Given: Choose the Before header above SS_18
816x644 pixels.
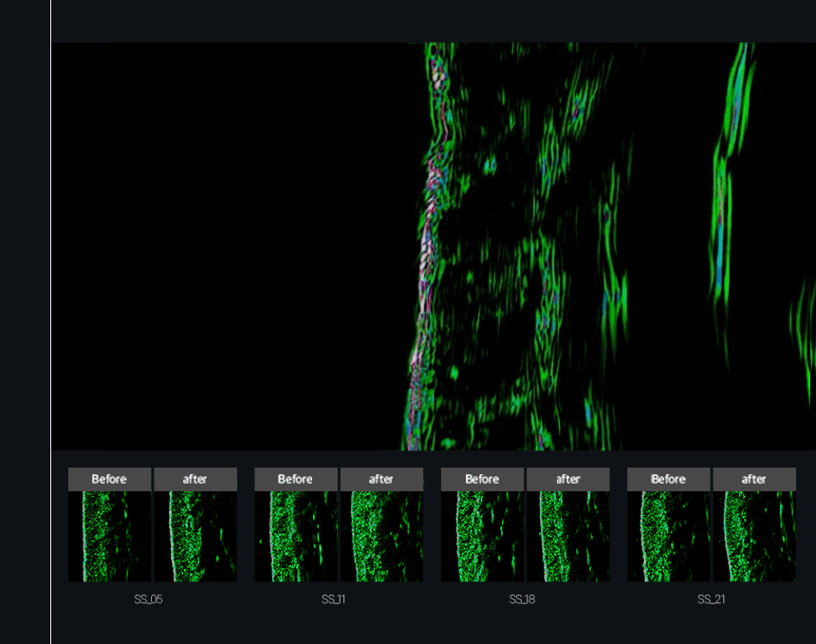Looking at the screenshot, I should click(482, 479).
